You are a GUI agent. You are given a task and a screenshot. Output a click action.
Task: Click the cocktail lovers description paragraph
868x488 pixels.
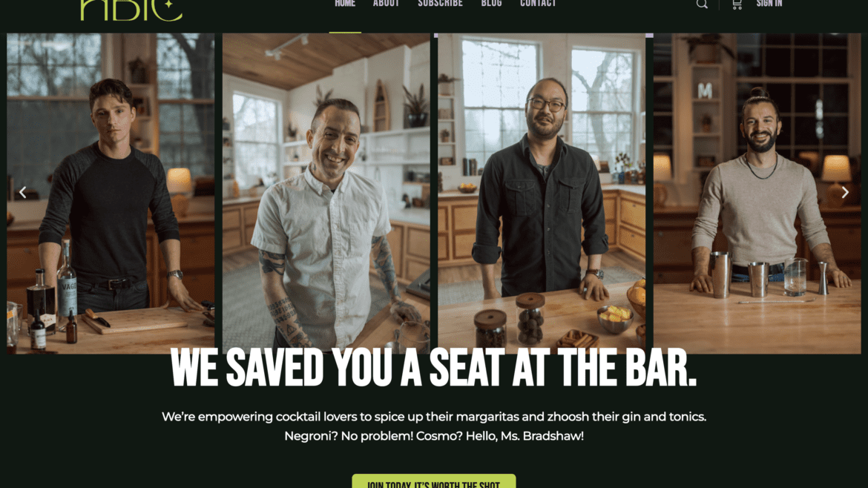pyautogui.click(x=434, y=417)
